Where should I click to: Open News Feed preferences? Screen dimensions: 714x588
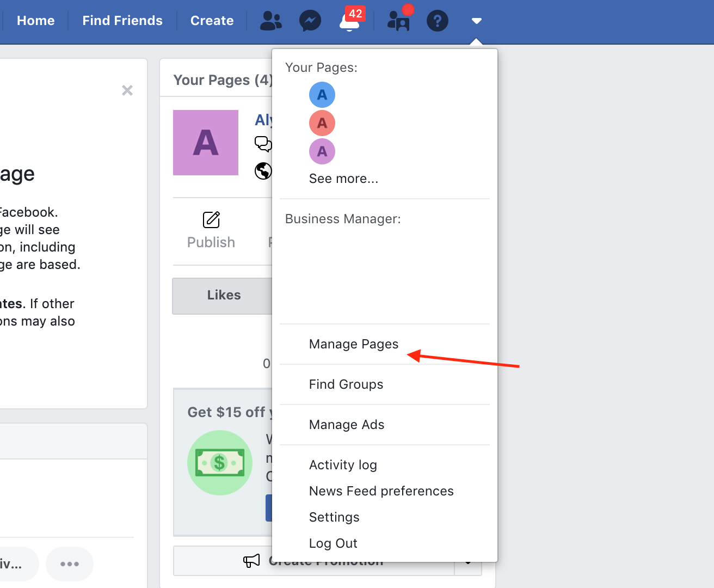(381, 491)
